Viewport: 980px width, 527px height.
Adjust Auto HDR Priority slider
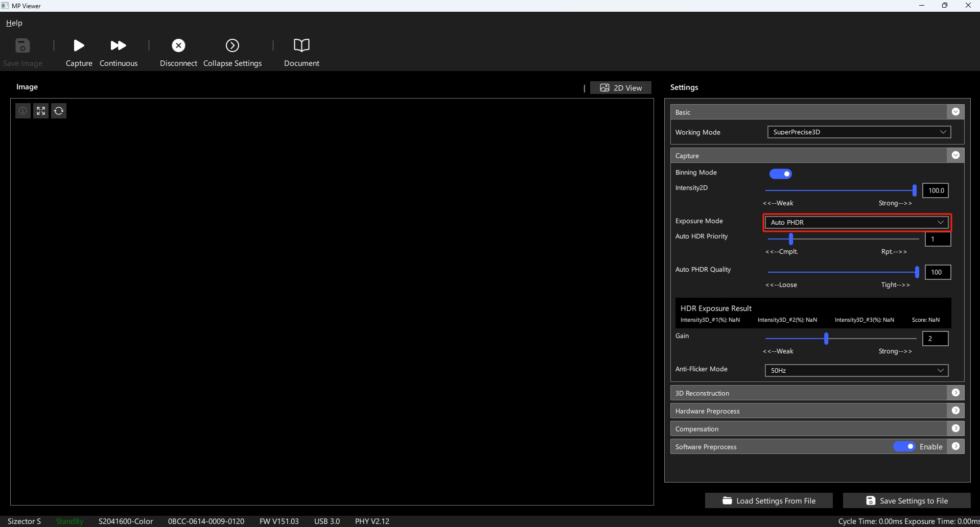tap(791, 239)
